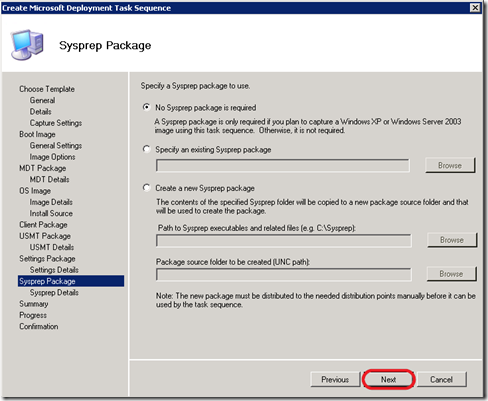Close the Create Microsoft Deployment Task Sequence dialog

(x=475, y=8)
